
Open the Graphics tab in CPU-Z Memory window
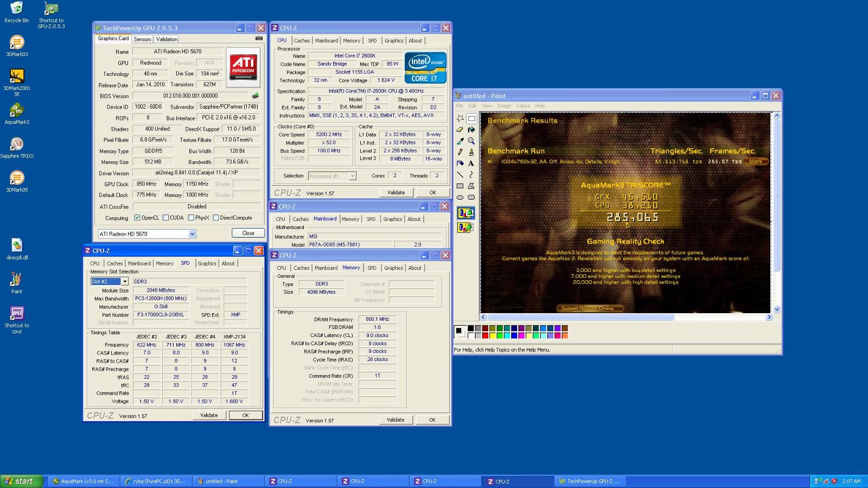[x=393, y=268]
